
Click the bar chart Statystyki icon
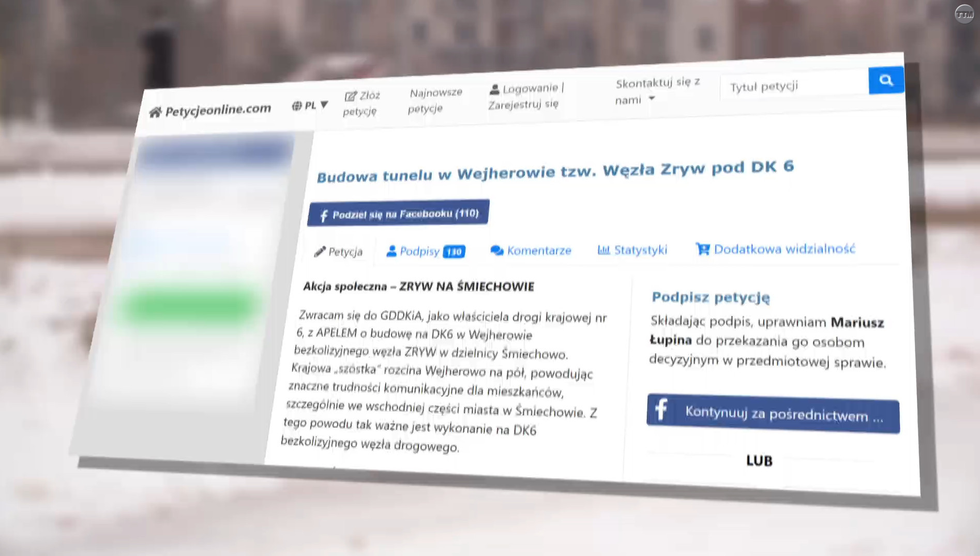pyautogui.click(x=604, y=250)
